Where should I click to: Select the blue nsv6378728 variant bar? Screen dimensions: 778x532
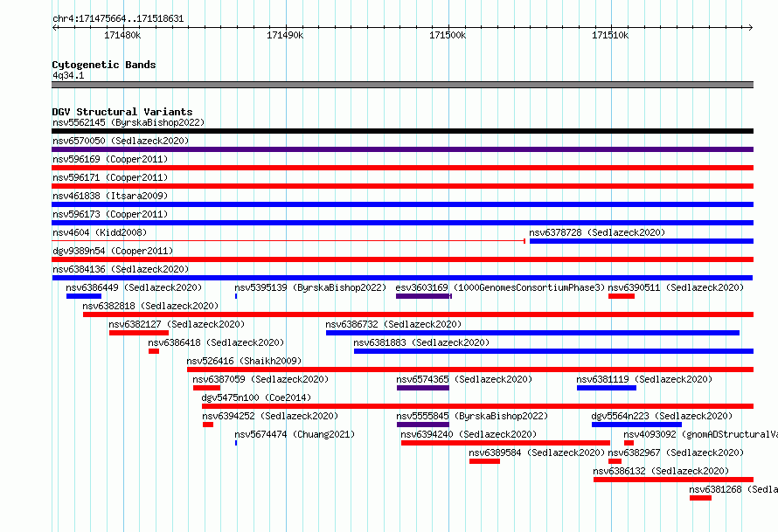pyautogui.click(x=642, y=241)
